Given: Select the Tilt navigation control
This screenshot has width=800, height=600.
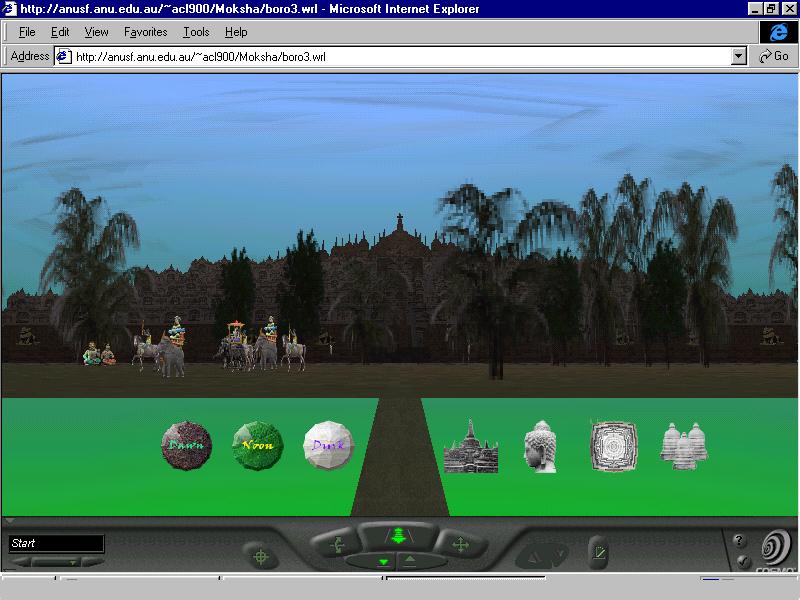Looking at the screenshot, I should (x=335, y=544).
